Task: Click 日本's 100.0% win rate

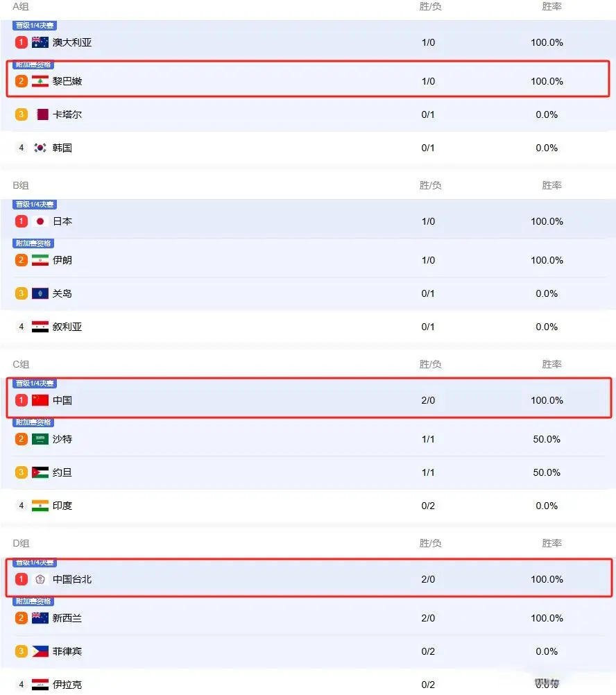Action: [x=547, y=221]
